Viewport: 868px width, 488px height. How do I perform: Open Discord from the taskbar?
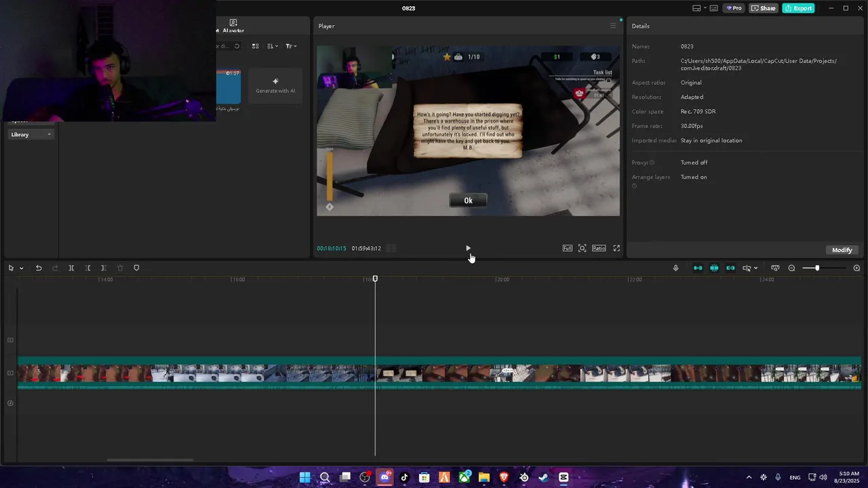384,477
